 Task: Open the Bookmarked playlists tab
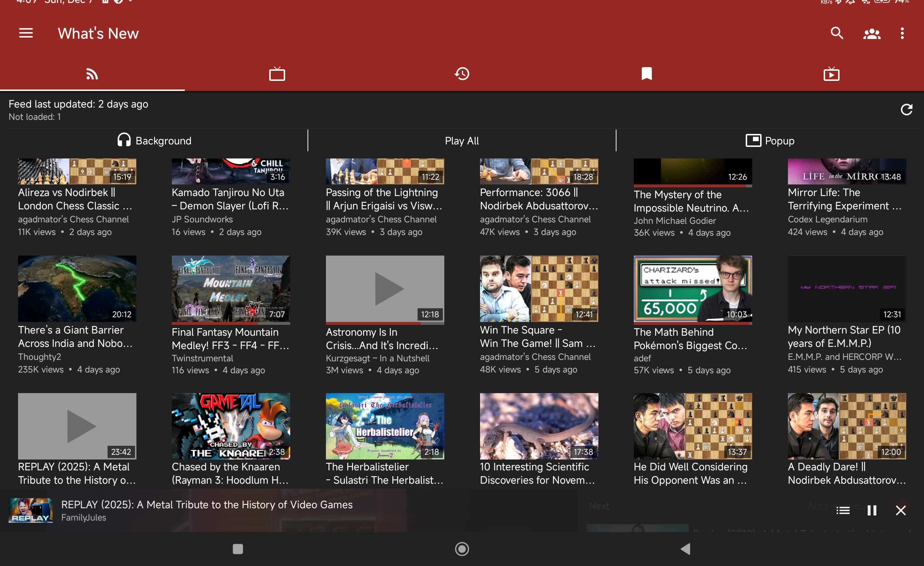(646, 74)
